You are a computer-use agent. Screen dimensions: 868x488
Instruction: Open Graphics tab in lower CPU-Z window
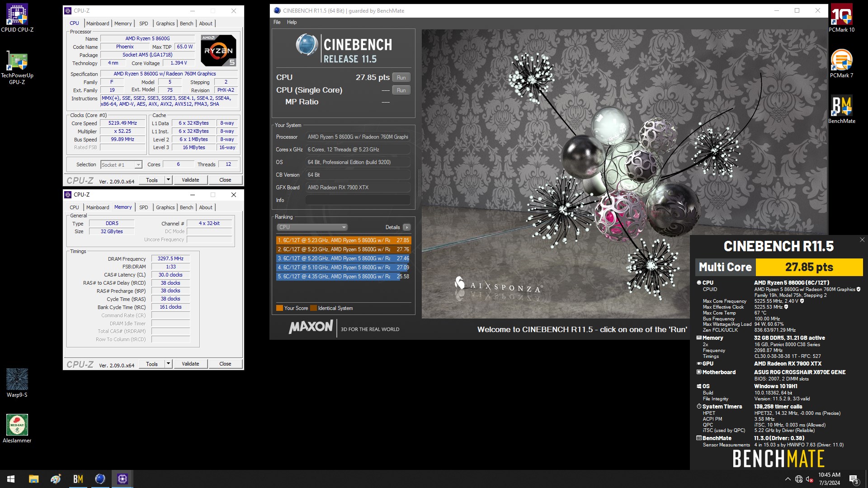165,207
